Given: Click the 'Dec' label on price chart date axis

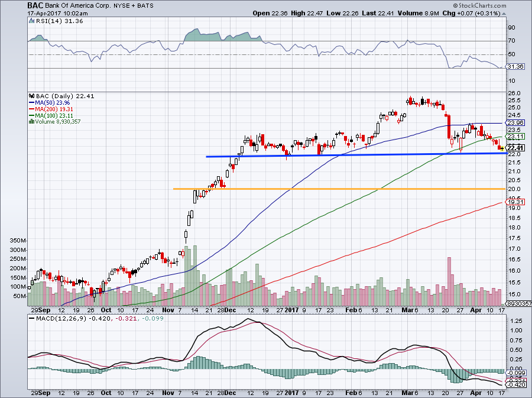Looking at the screenshot, I should [231, 310].
